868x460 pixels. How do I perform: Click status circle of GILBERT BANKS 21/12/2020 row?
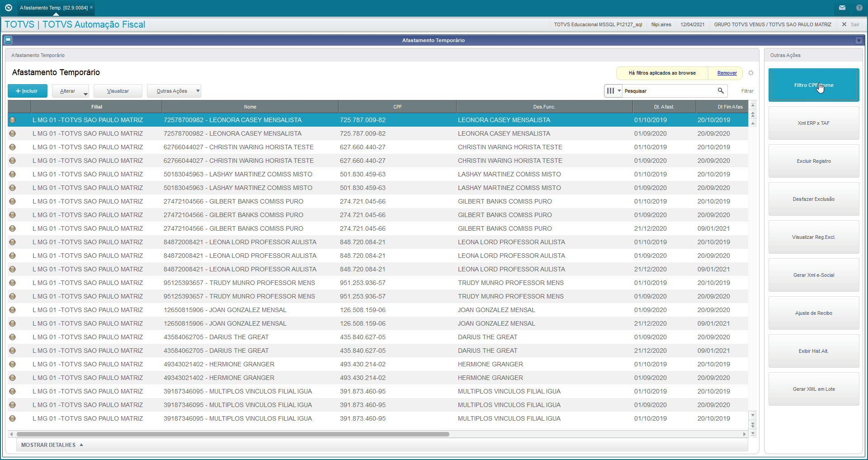coord(13,228)
